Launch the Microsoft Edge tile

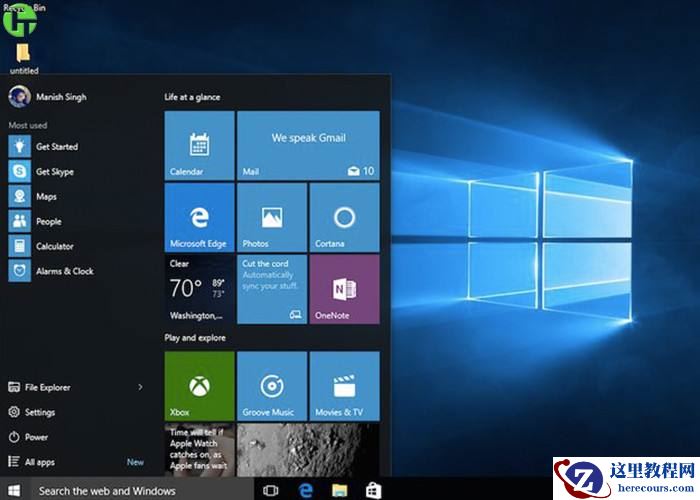[x=199, y=218]
